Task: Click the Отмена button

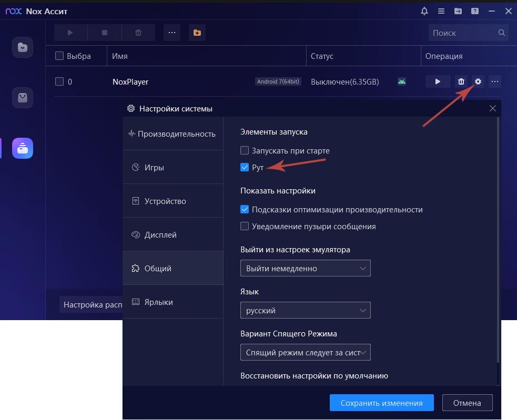Action: (467, 403)
